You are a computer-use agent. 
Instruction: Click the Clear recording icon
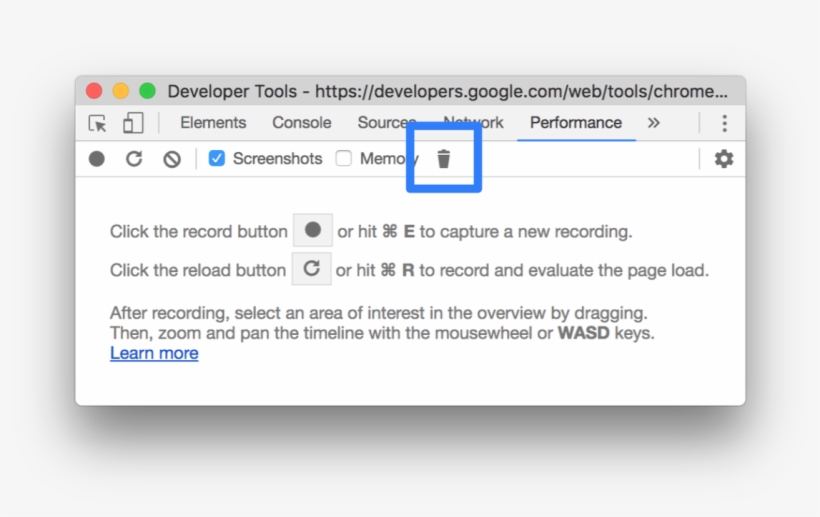pyautogui.click(x=172, y=159)
